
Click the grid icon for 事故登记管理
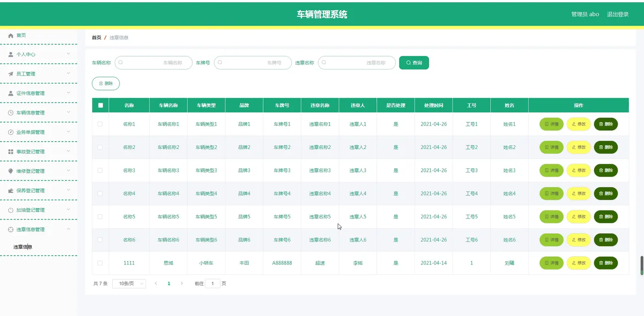11,151
